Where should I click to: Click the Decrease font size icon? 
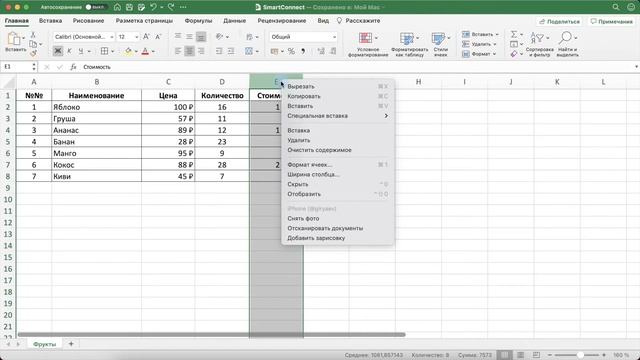[158, 37]
